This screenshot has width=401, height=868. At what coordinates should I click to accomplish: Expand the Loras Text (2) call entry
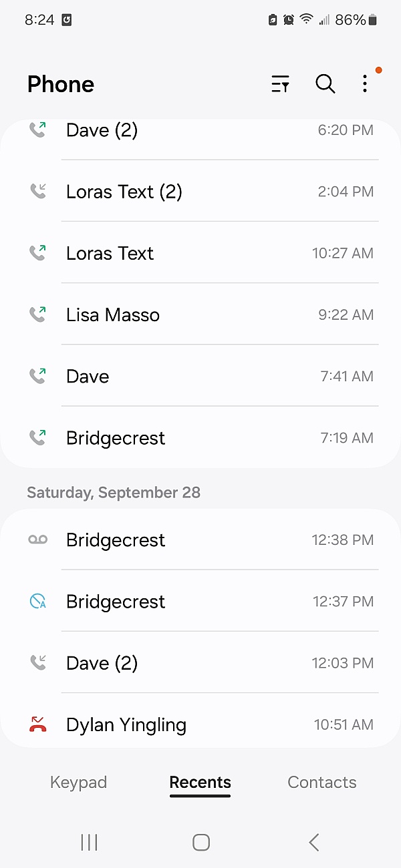click(200, 192)
